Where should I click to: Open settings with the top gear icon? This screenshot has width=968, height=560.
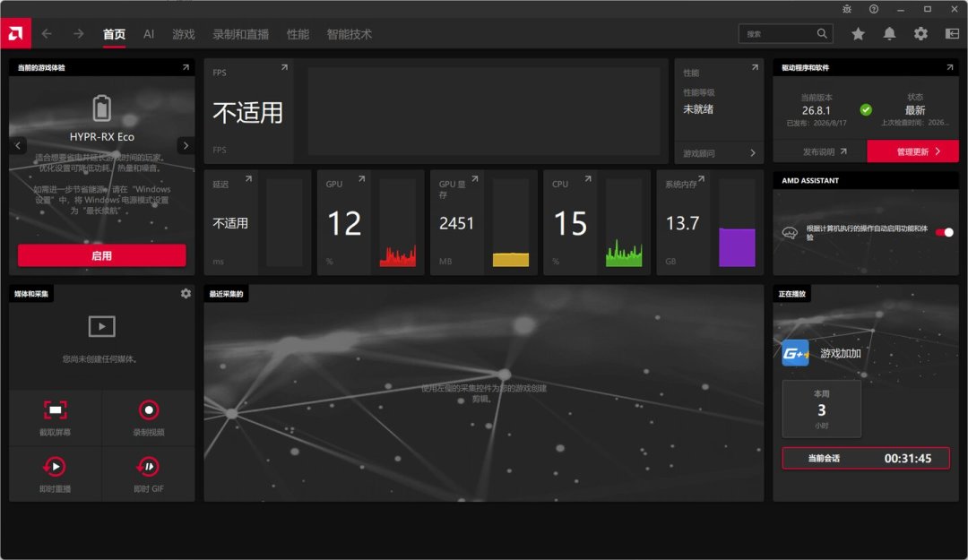tap(920, 34)
